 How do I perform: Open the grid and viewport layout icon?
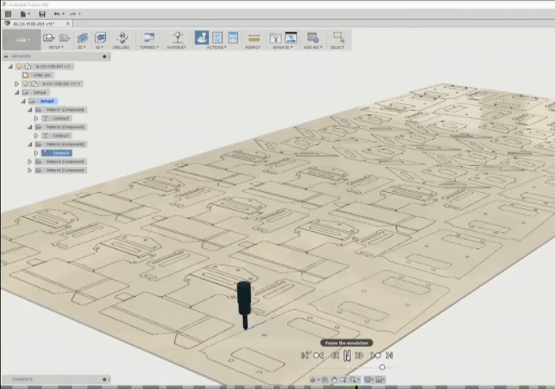tap(380, 380)
